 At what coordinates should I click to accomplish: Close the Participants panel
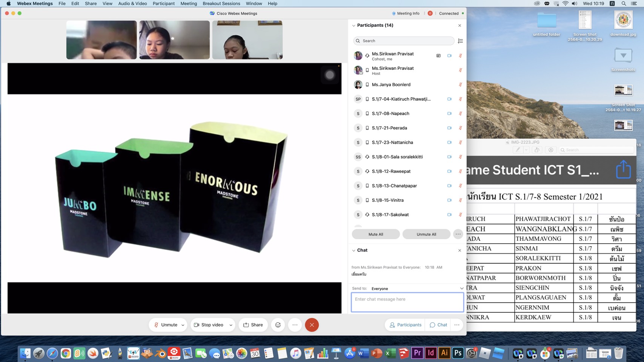460,26
